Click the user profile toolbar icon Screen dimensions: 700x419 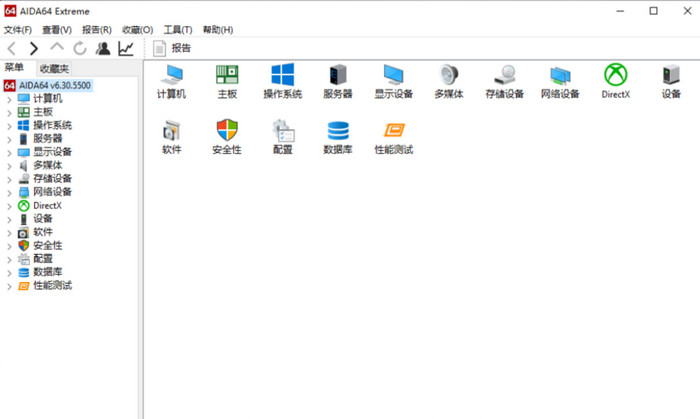(103, 48)
